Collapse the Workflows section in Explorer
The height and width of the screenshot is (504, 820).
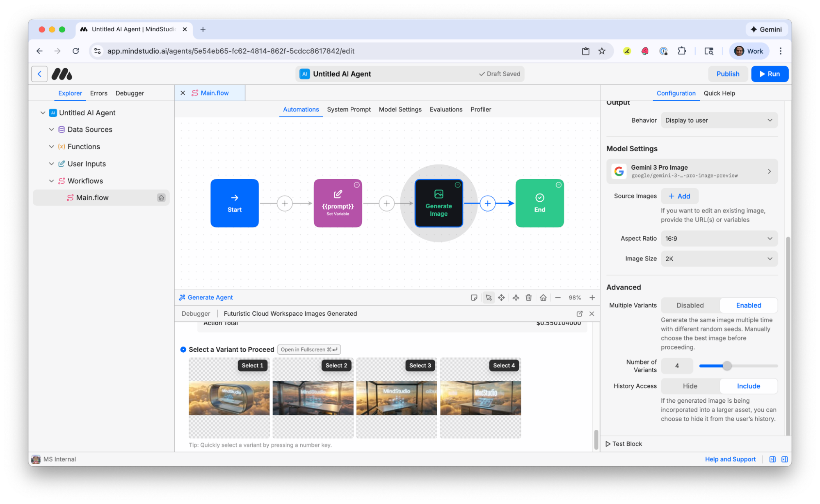(52, 181)
